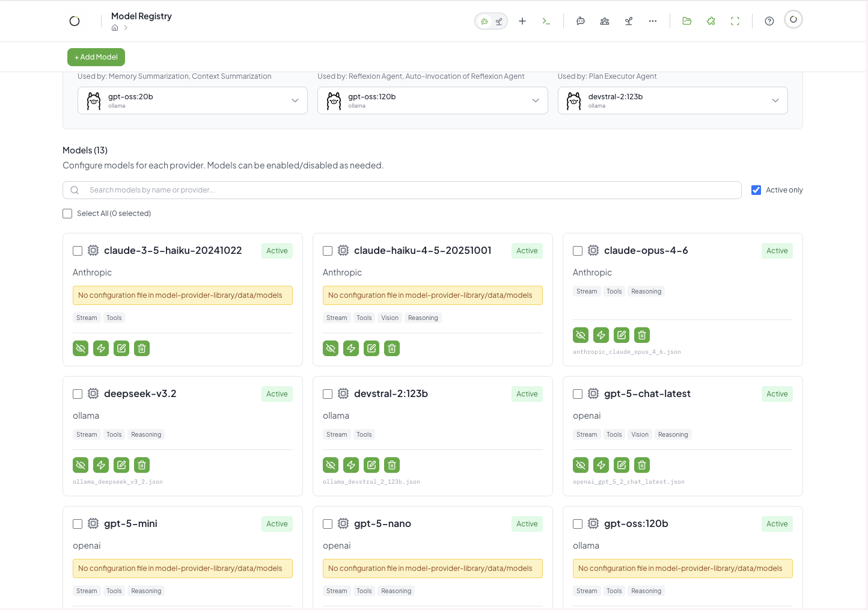The height and width of the screenshot is (610, 868).
Task: Click the search models input field
Action: click(402, 190)
